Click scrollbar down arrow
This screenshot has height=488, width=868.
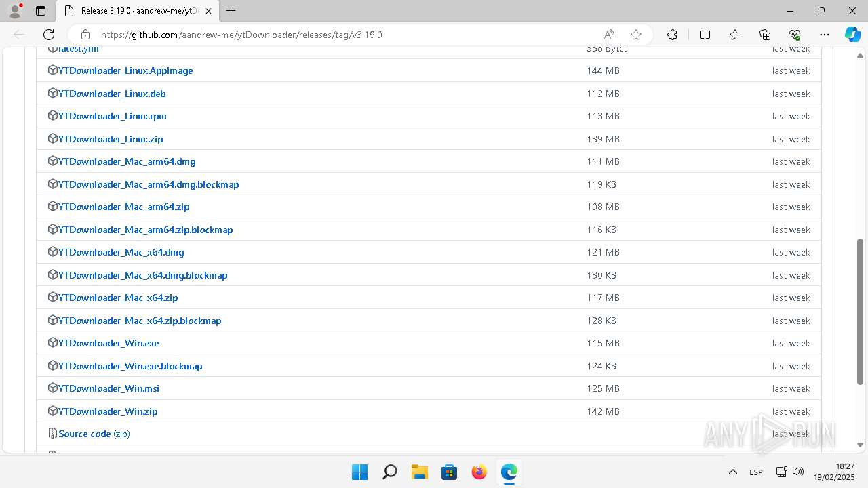(x=861, y=445)
